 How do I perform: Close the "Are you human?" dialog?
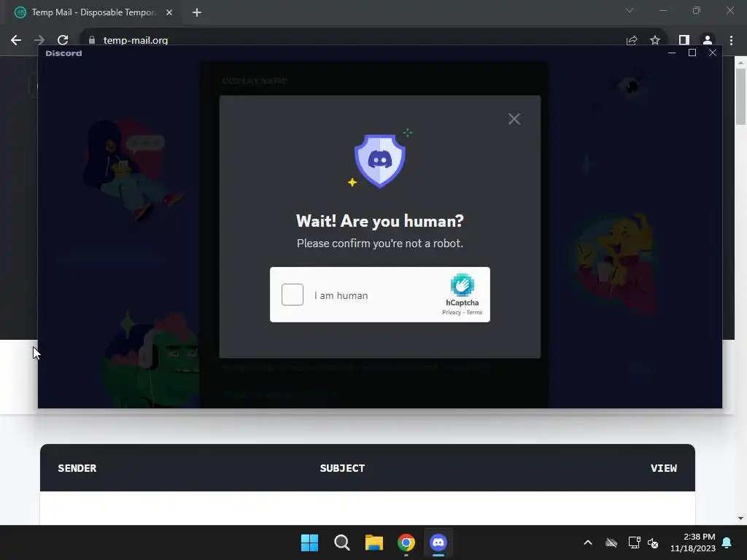[514, 119]
